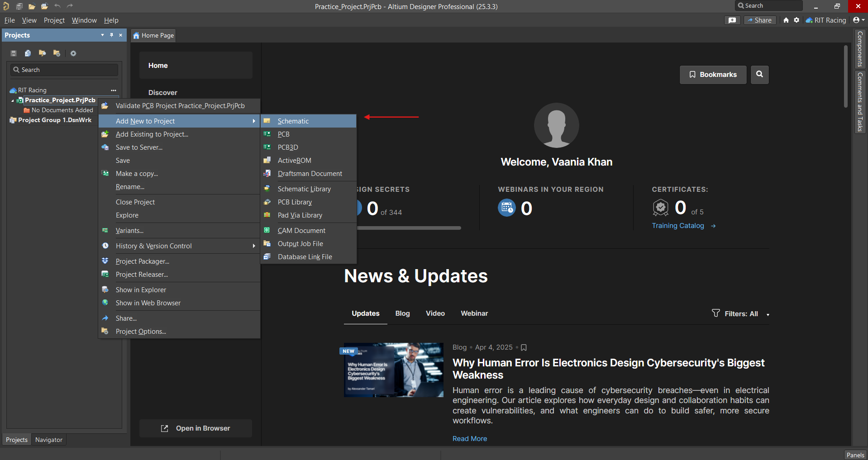Open the Project menu
The width and height of the screenshot is (868, 460).
[x=54, y=20]
